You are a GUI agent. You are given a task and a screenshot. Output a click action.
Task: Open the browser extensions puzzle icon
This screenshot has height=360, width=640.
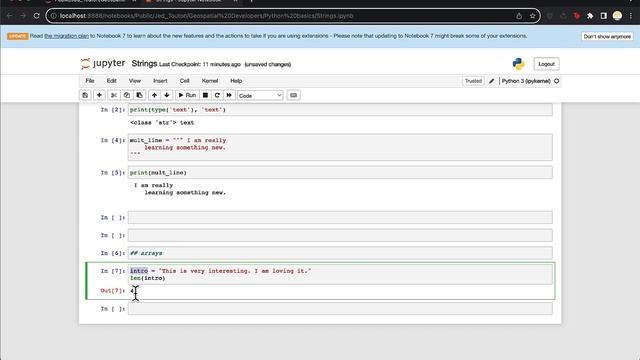tap(590, 16)
